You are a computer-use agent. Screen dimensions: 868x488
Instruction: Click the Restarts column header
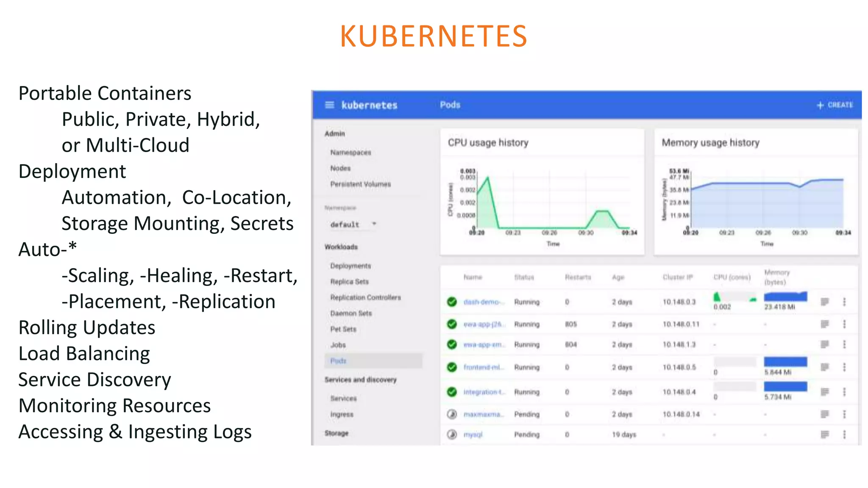coord(578,277)
